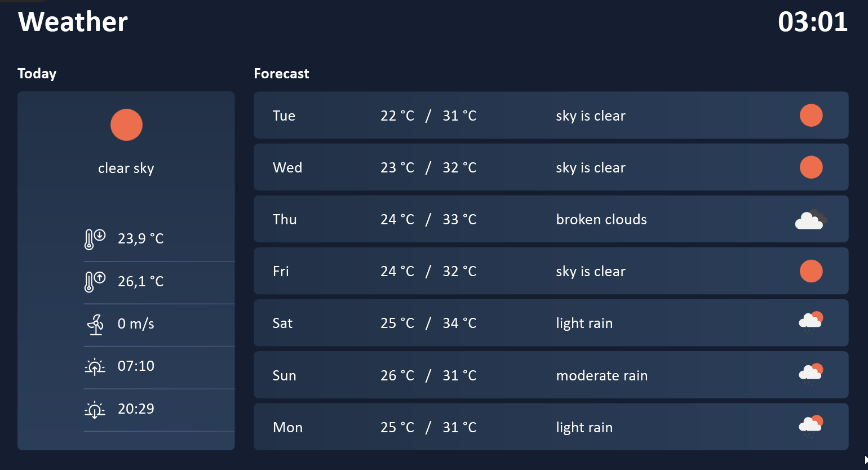
Task: Click the Today section heading
Action: click(x=37, y=73)
